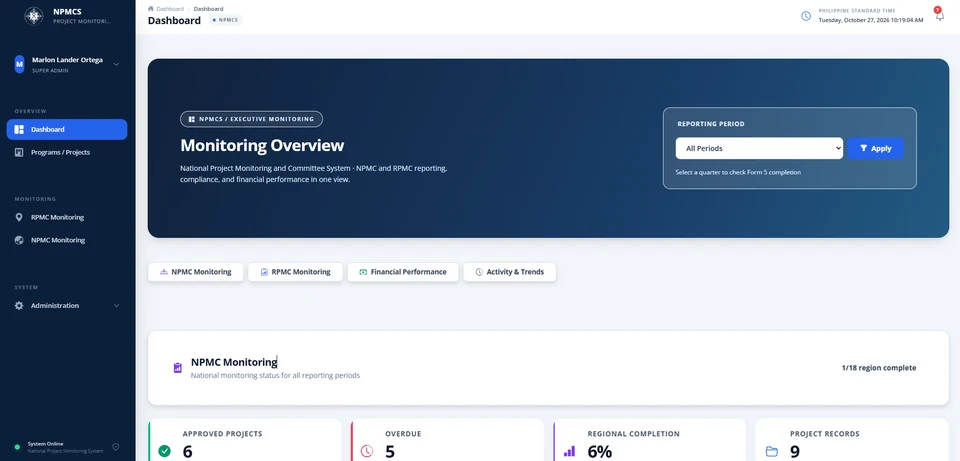This screenshot has height=461, width=960.
Task: Click the sidebar RPMC Monitoring pin icon
Action: coord(19,217)
